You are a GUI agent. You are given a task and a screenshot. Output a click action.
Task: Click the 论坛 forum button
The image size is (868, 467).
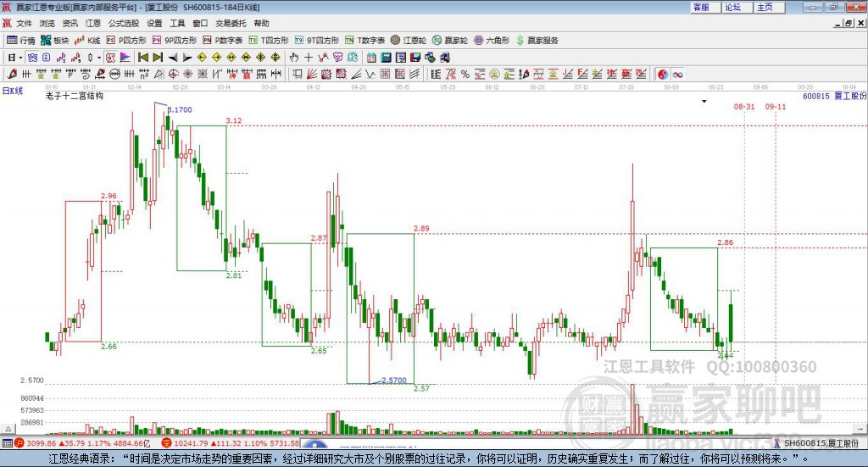(737, 7)
